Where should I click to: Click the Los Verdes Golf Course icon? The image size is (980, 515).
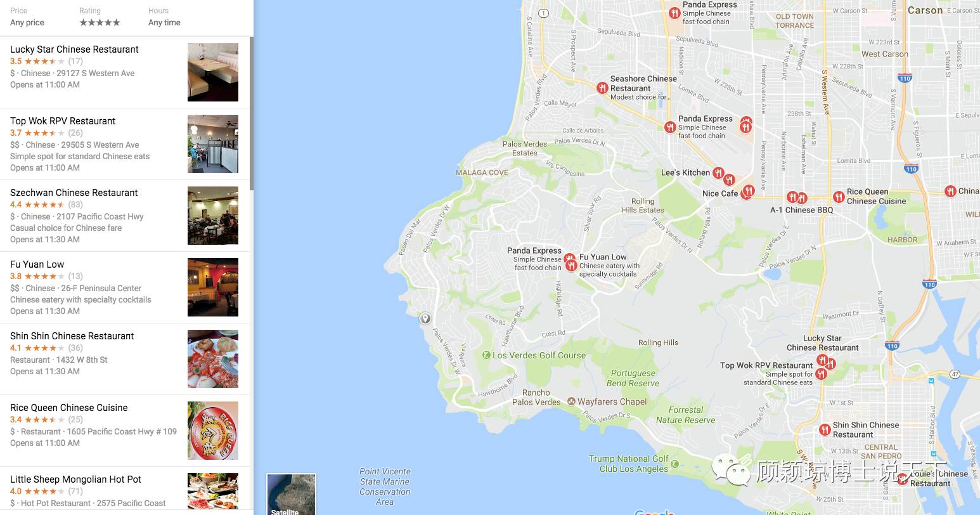[x=486, y=355]
